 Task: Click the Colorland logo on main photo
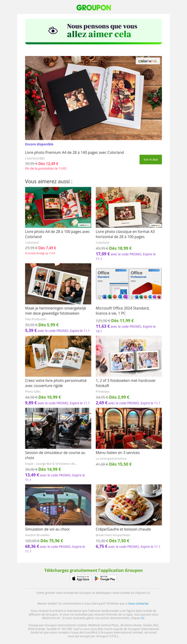149,61
